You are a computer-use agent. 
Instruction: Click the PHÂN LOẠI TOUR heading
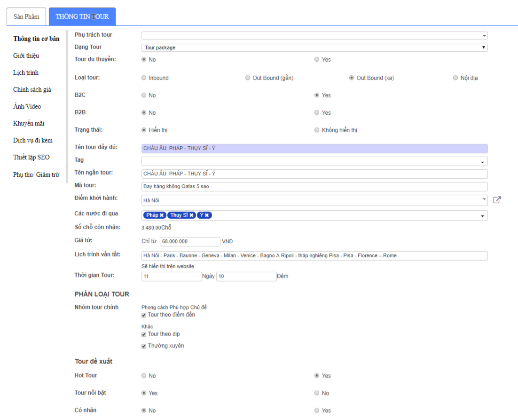[x=102, y=294]
